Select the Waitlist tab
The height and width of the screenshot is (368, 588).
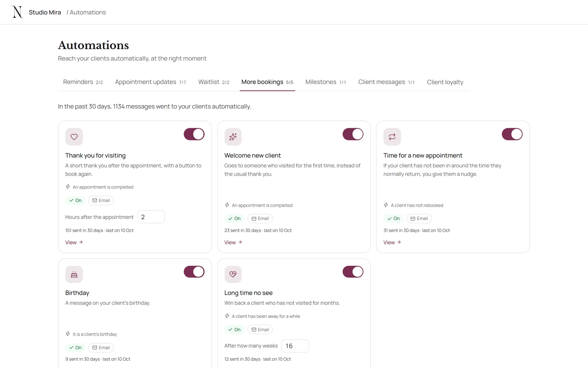point(214,82)
